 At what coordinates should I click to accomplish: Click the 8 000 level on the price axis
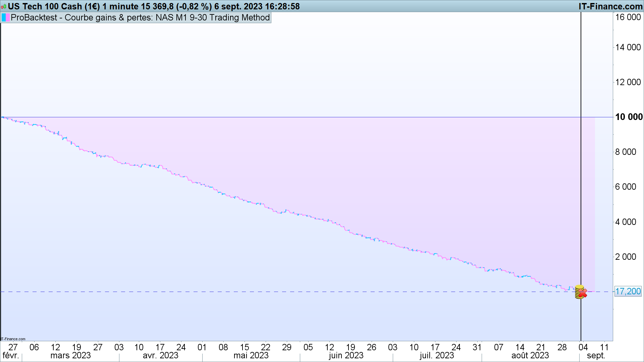626,152
